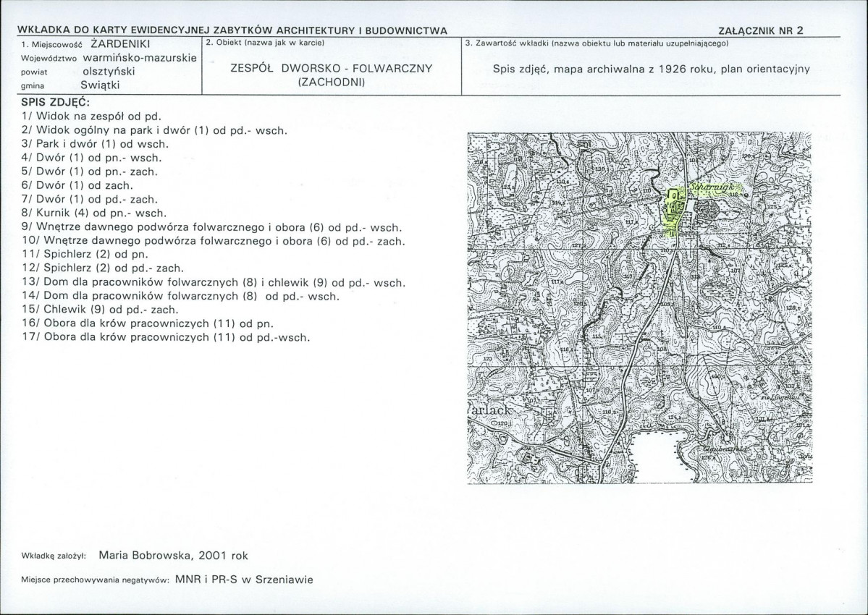
Task: Select line '12/ Spichlerz (2) od pd.- zach.'
Action: pos(102,268)
